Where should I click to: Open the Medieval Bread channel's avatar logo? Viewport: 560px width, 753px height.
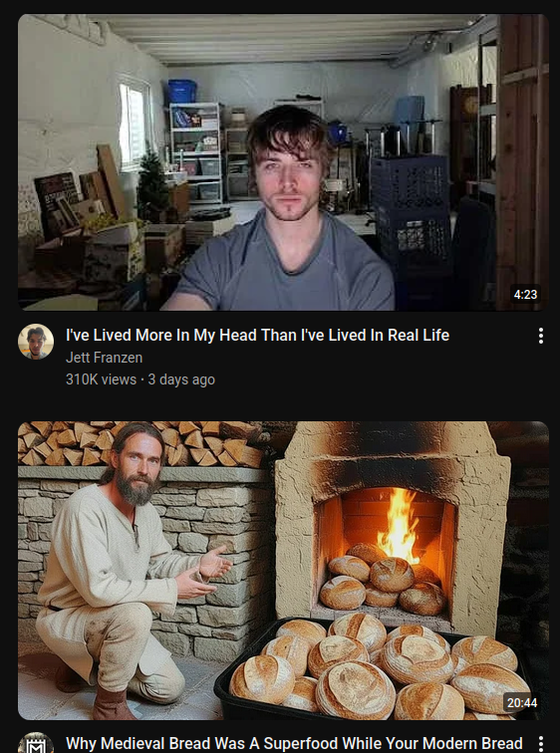[36, 742]
